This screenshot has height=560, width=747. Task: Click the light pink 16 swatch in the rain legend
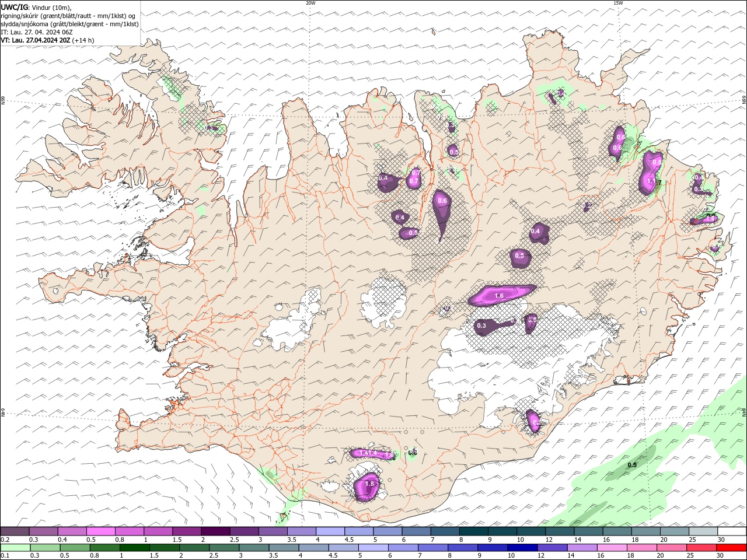click(612, 548)
